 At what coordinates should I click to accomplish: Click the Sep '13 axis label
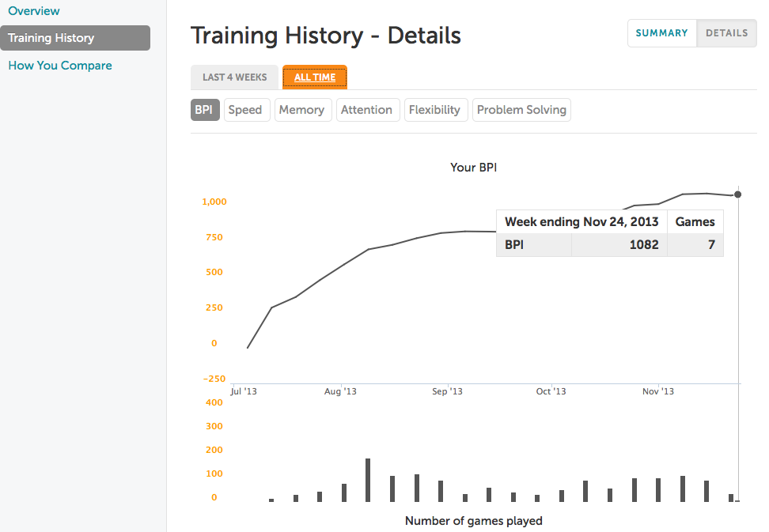click(447, 391)
